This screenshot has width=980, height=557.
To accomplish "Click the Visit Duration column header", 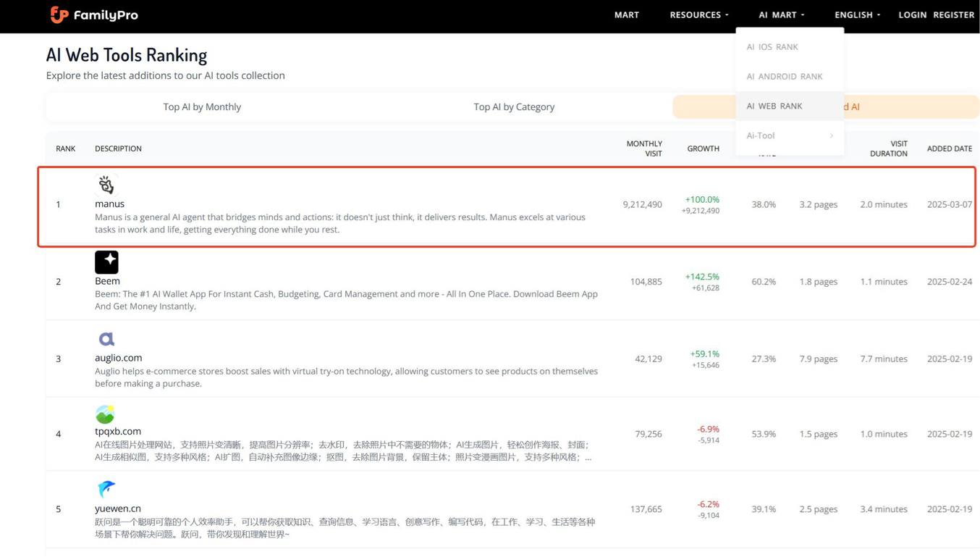I will (x=889, y=148).
